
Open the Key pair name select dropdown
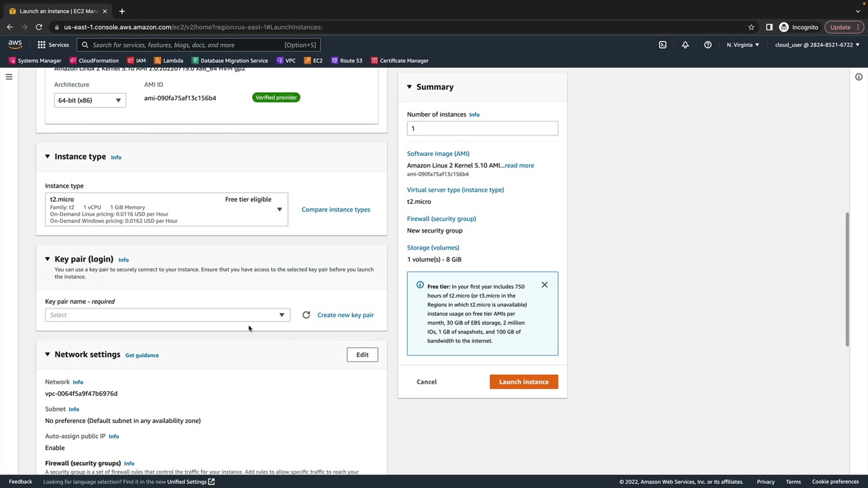coord(167,315)
